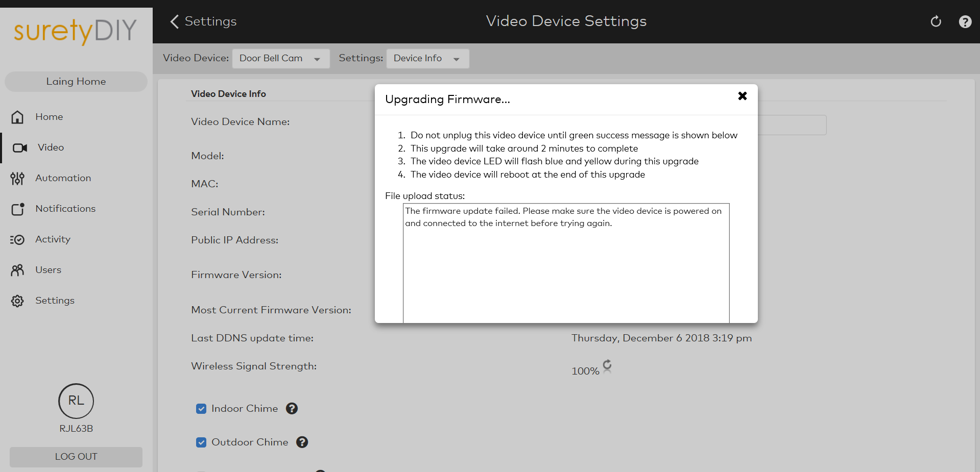Click the Model label
The width and height of the screenshot is (980, 472).
click(x=207, y=156)
